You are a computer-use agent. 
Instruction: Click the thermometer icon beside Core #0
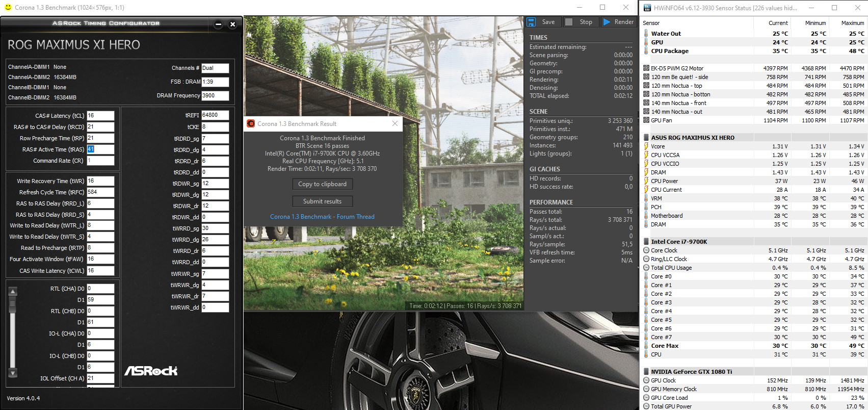[646, 276]
